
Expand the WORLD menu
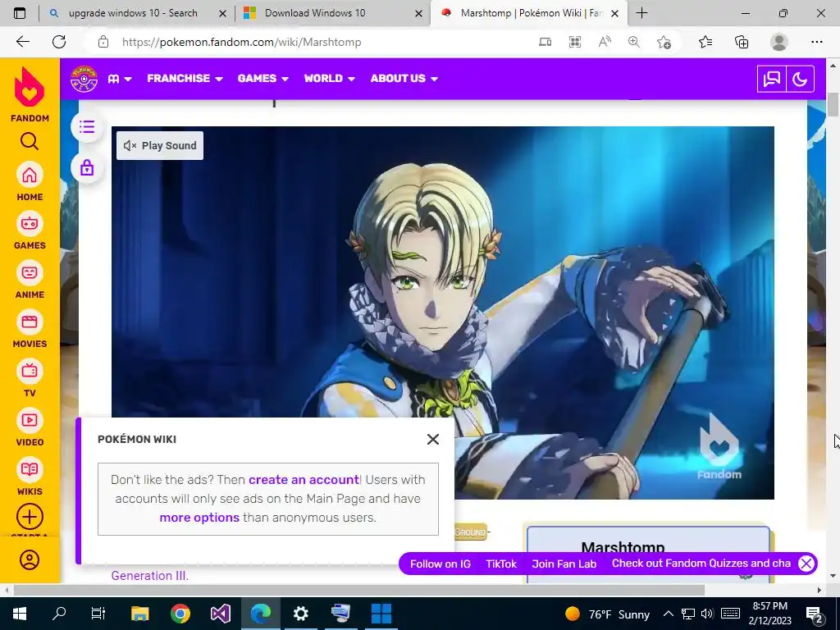pos(330,79)
